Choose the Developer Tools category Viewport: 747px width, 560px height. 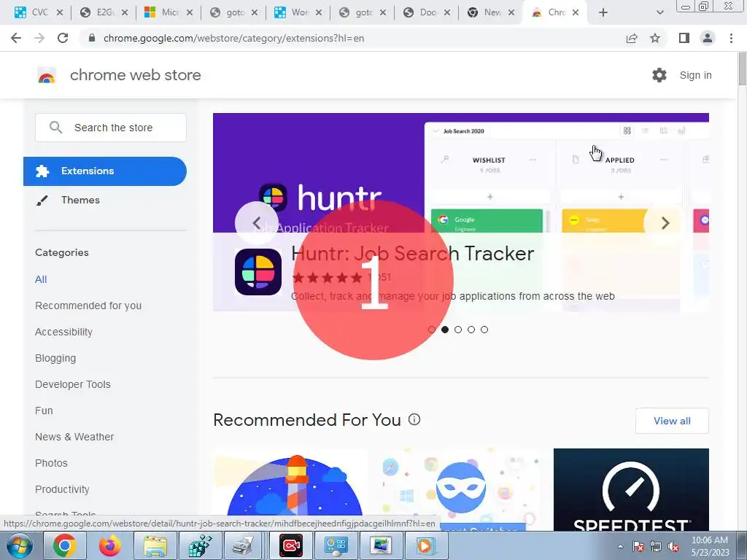(x=73, y=384)
